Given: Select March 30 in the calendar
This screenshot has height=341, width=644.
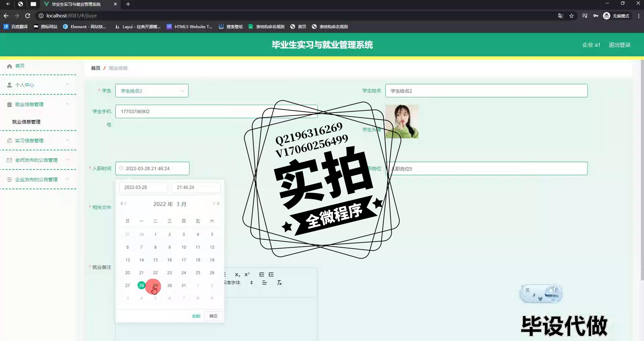Looking at the screenshot, I should [x=170, y=285].
